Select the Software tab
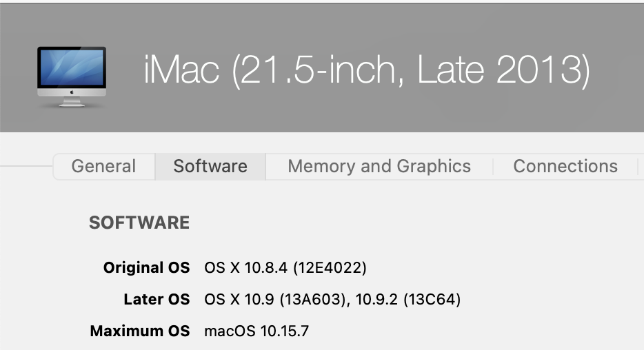 (210, 166)
